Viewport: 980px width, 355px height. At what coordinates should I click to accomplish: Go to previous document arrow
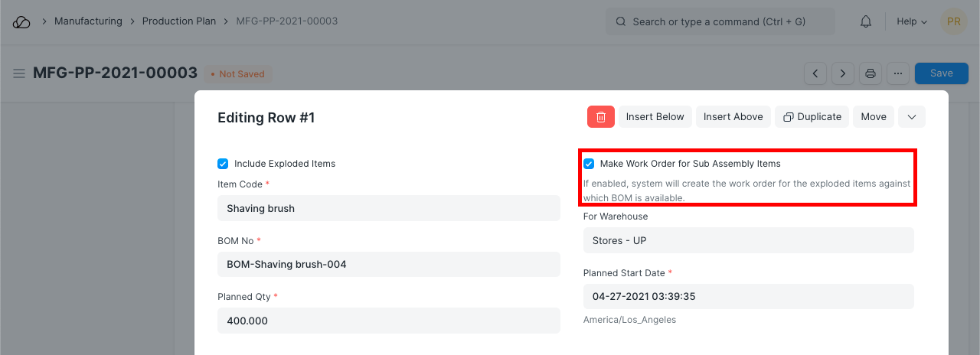click(815, 73)
